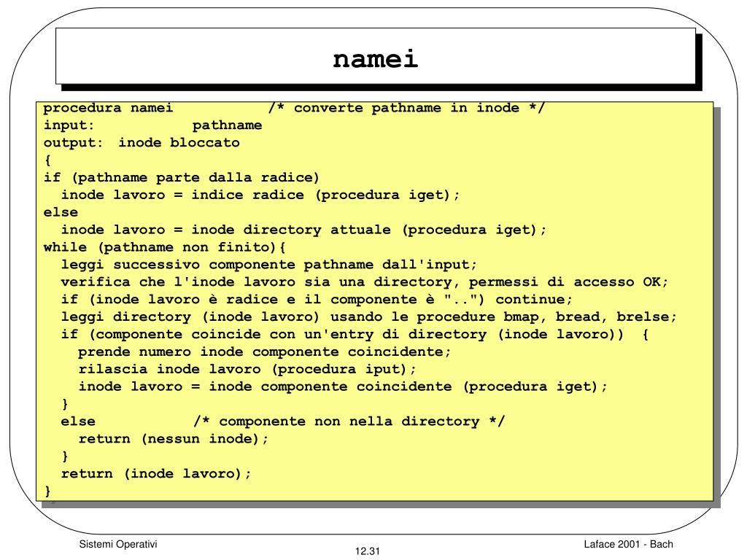Click the line starting "verifica che l'inode lavoro"
Viewport: 747px width, 560px height.
coord(365,282)
